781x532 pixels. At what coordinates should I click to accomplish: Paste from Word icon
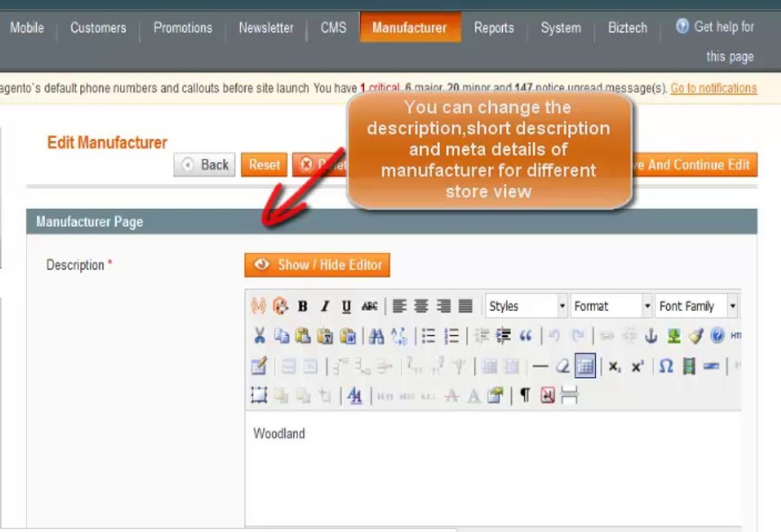348,336
